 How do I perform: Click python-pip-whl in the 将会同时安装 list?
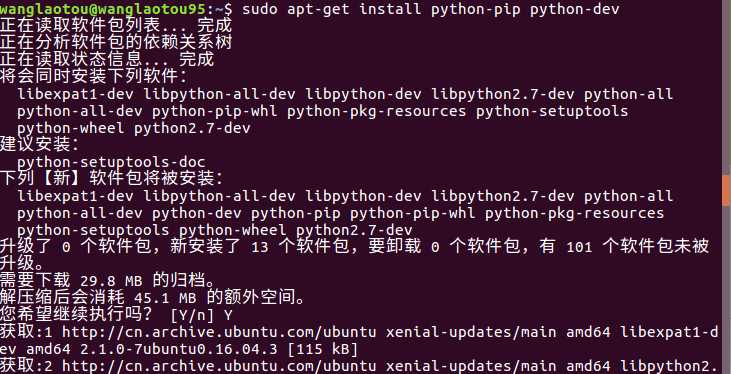point(214,111)
